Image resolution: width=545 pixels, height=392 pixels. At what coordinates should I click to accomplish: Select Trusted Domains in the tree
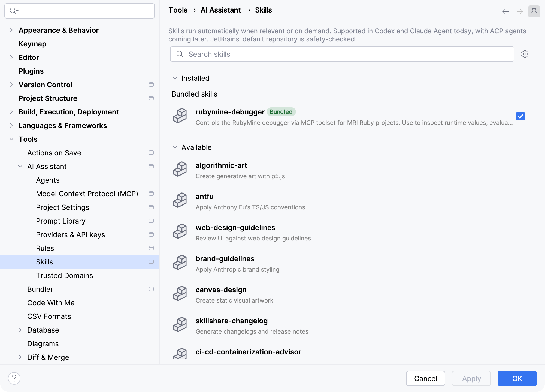point(65,275)
